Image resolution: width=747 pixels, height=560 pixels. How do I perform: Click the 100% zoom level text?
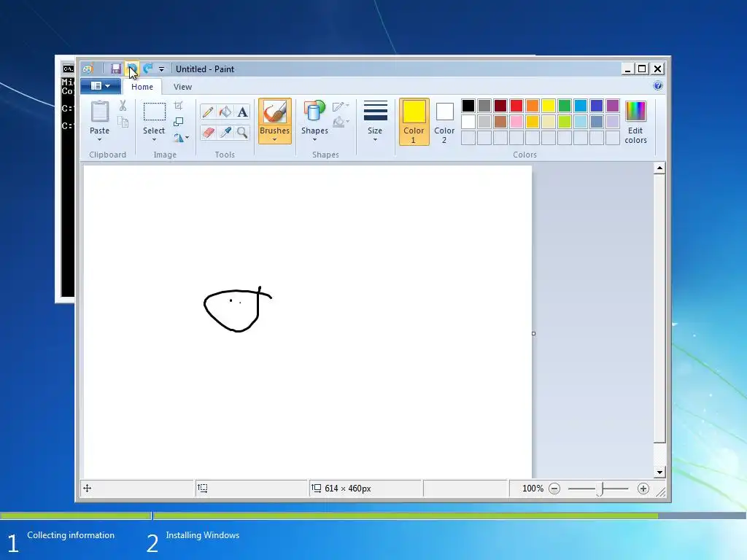[533, 489]
